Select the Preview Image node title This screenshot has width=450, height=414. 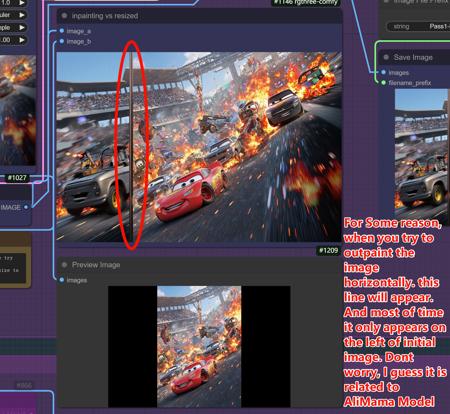pos(96,265)
